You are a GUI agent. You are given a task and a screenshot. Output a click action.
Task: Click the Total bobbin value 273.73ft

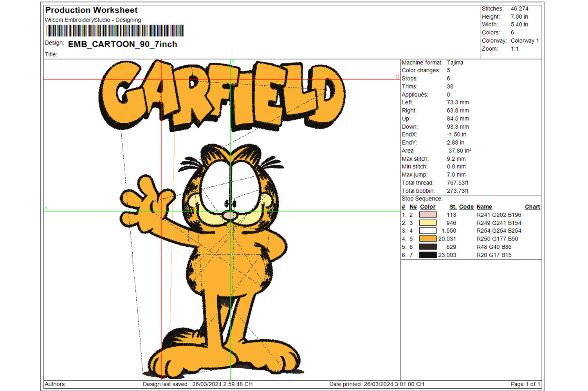point(458,191)
